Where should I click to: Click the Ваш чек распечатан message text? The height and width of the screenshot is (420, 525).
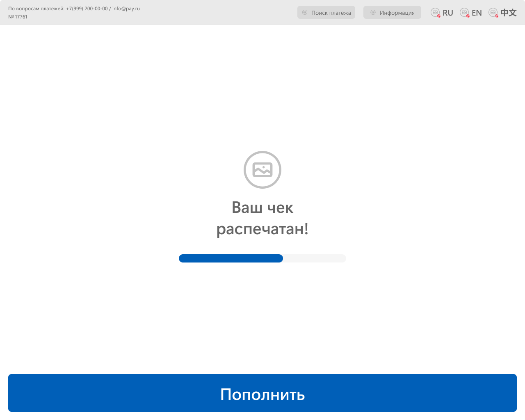coord(262,218)
